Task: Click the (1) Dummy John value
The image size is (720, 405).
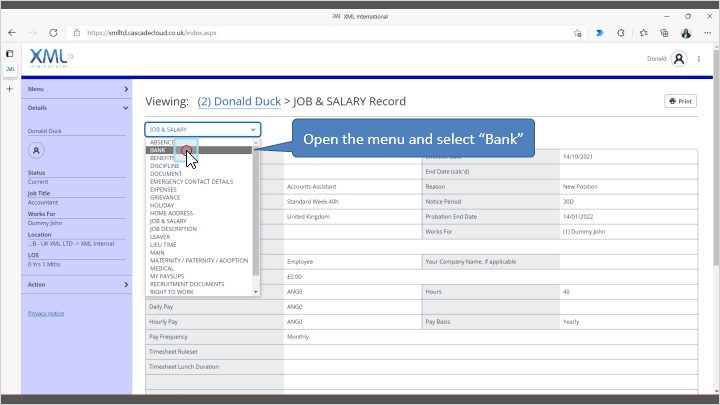Action: pyautogui.click(x=629, y=231)
